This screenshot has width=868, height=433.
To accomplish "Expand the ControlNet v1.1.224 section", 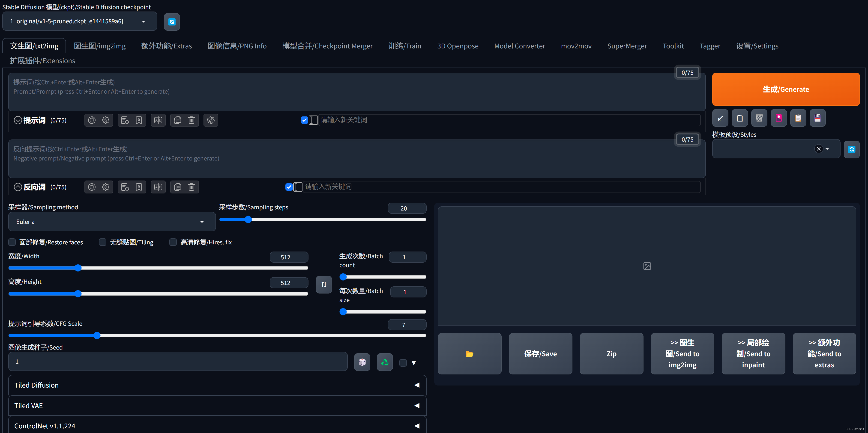I will (x=217, y=426).
